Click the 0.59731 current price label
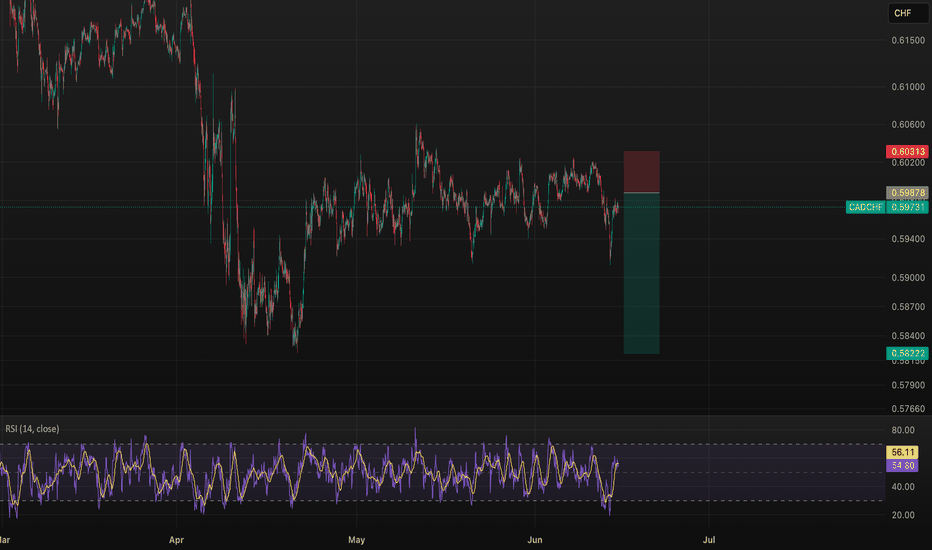 [907, 207]
